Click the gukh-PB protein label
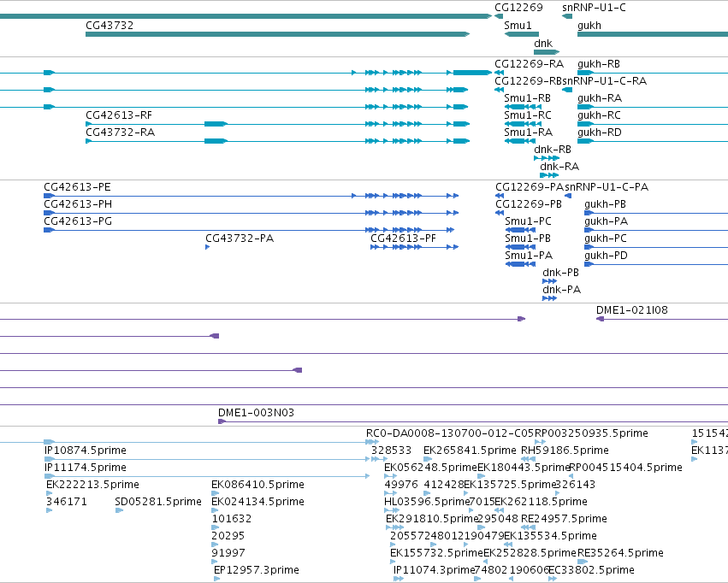 tap(605, 204)
